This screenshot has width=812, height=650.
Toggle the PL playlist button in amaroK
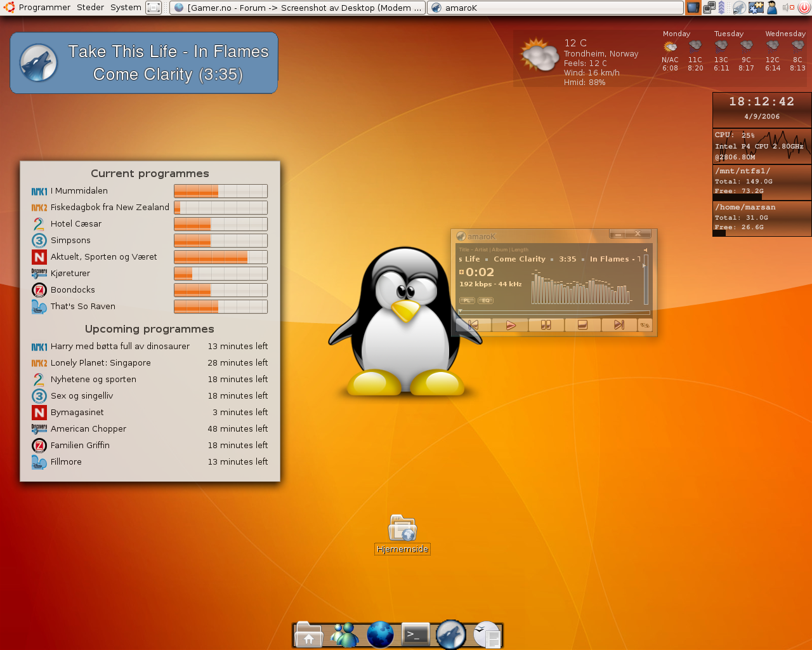pos(467,300)
